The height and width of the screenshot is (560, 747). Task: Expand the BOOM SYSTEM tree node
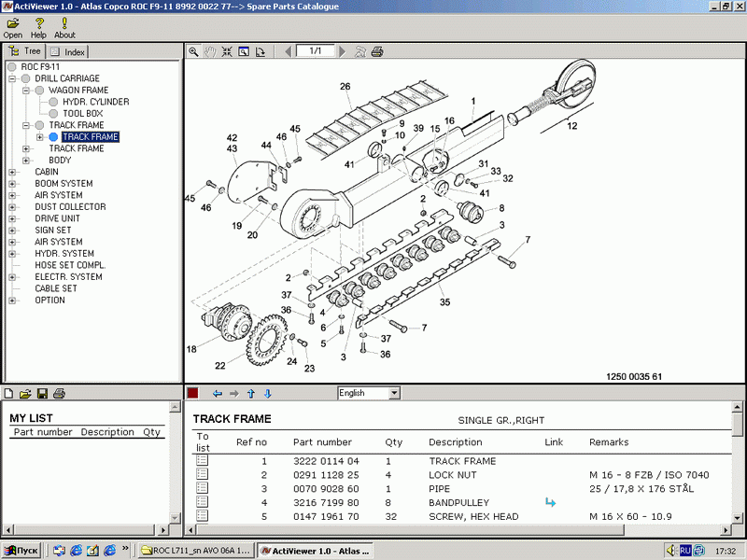[11, 184]
